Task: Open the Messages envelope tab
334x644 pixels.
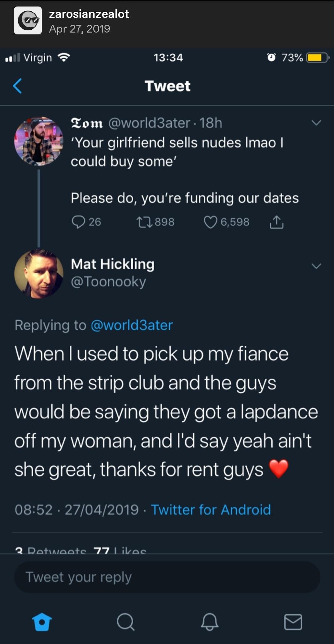Action: click(x=293, y=622)
